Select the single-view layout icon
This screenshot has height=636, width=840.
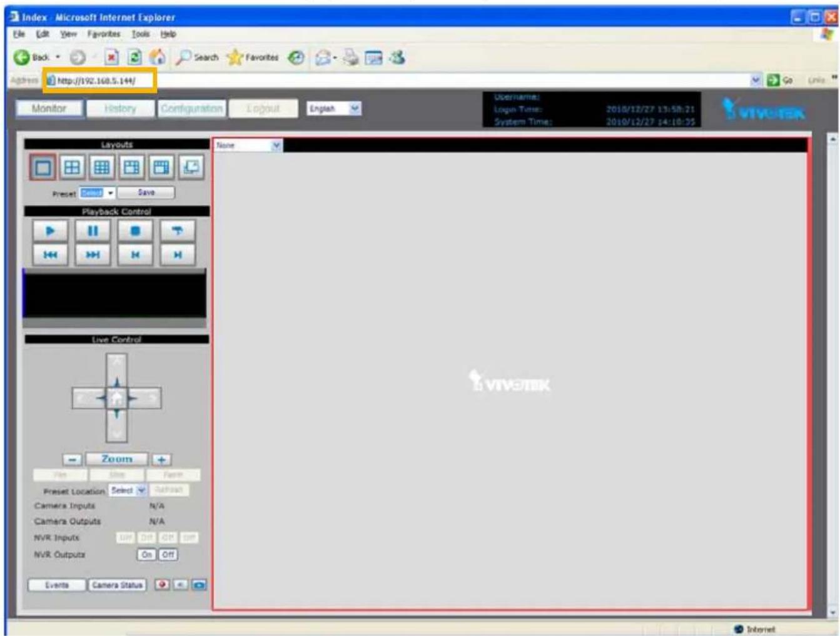(x=43, y=168)
